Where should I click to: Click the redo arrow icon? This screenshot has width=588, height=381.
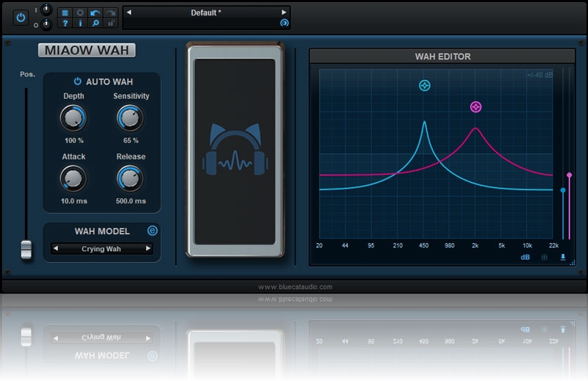tap(110, 12)
